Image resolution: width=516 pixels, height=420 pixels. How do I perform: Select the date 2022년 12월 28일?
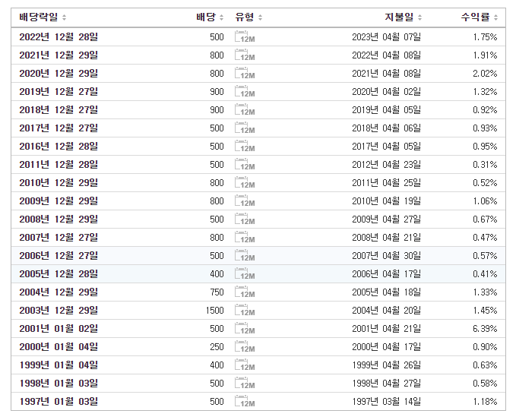(x=59, y=37)
